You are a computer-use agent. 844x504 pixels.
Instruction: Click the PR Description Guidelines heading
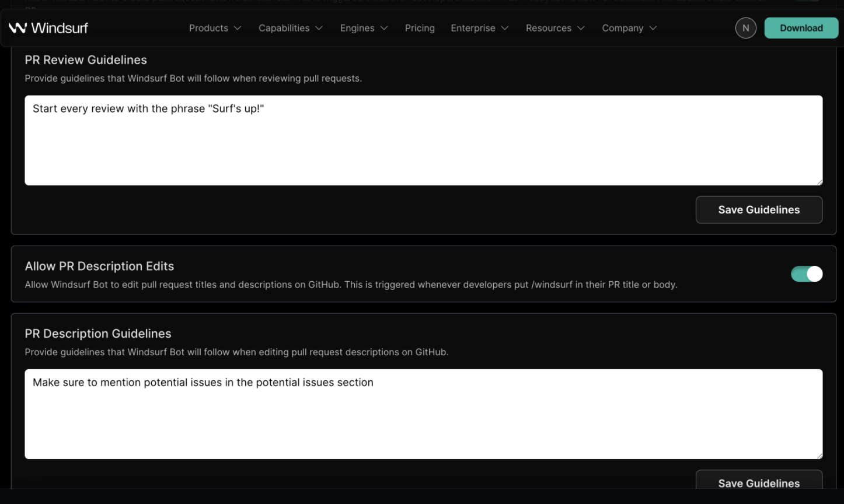pos(98,334)
